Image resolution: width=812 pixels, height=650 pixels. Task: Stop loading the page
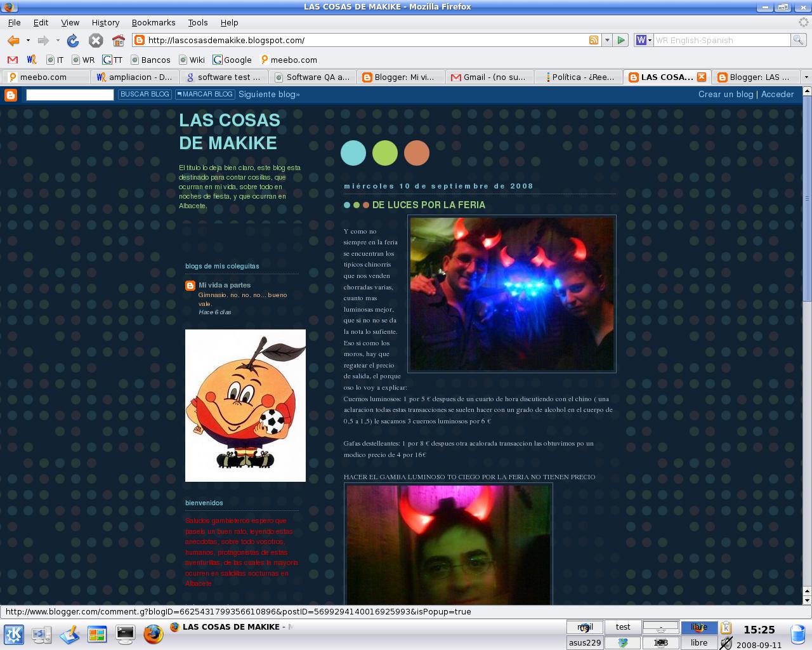tap(96, 41)
